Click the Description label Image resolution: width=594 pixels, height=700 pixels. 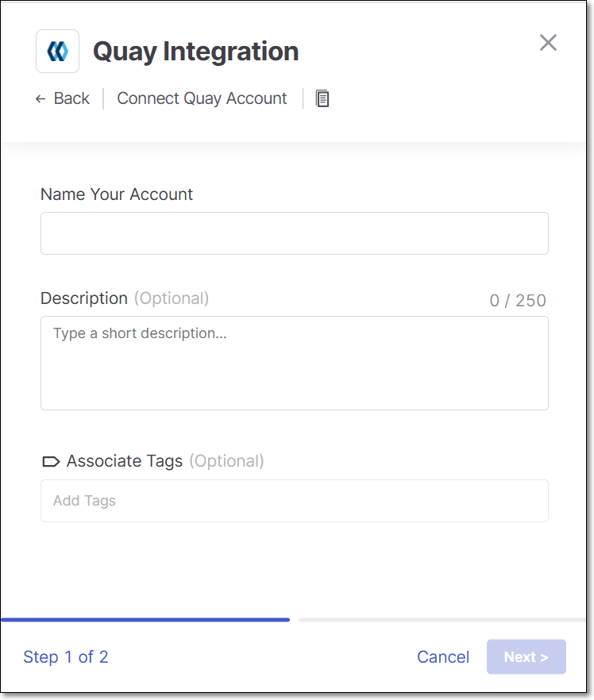pyautogui.click(x=84, y=298)
